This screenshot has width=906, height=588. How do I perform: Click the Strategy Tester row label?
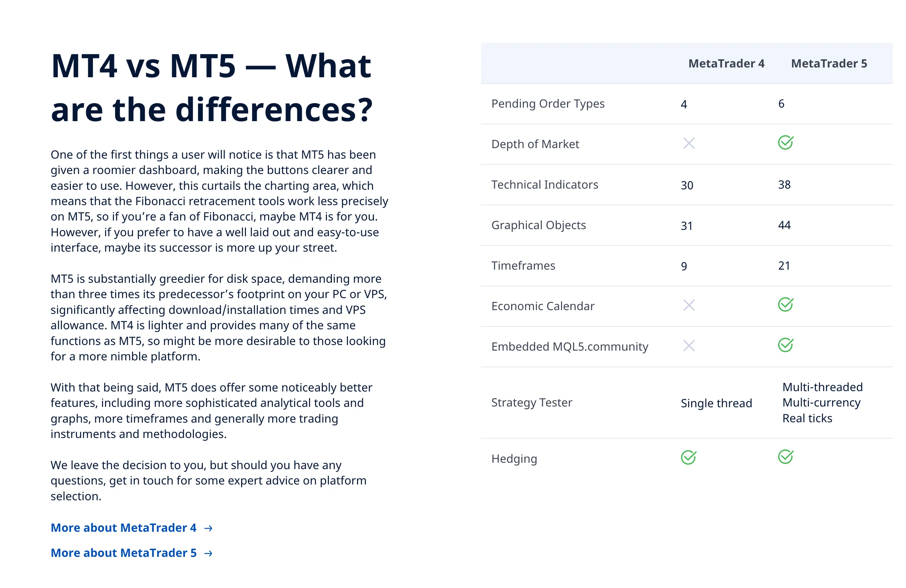coord(531,403)
